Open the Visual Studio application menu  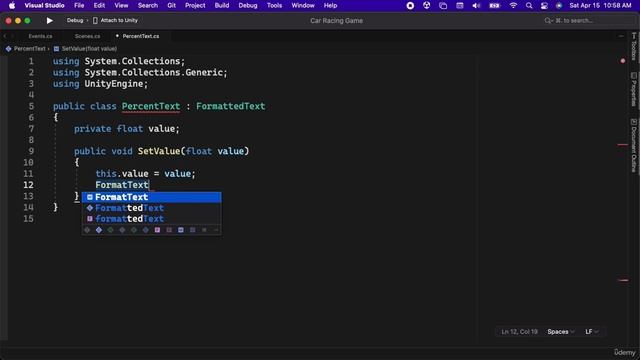(44, 6)
